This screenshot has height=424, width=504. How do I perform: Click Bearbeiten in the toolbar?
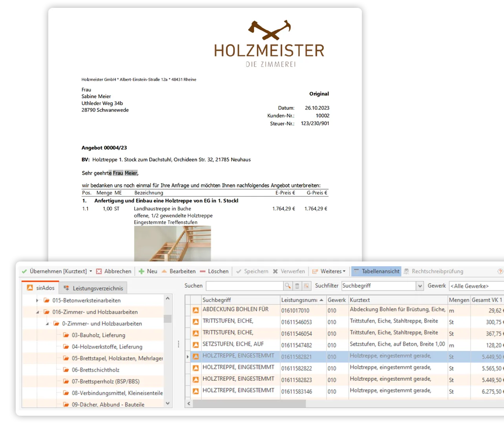click(179, 271)
